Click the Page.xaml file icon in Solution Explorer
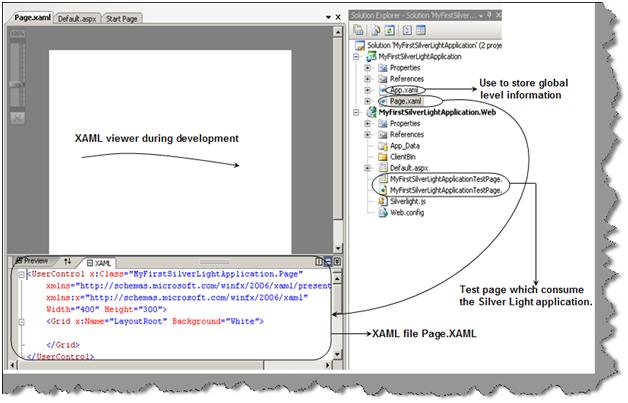This screenshot has height=403, width=628. point(383,101)
